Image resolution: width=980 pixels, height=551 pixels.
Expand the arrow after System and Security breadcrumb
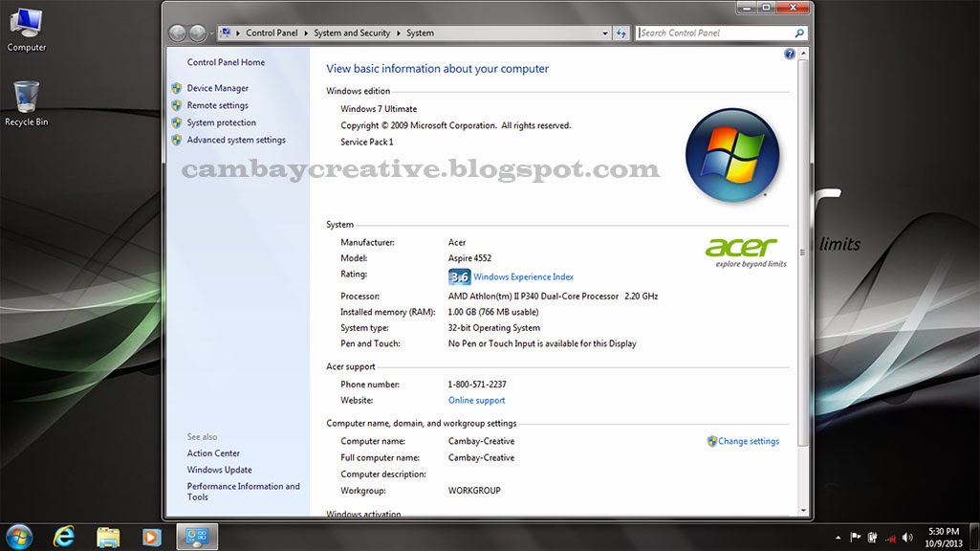tap(398, 33)
